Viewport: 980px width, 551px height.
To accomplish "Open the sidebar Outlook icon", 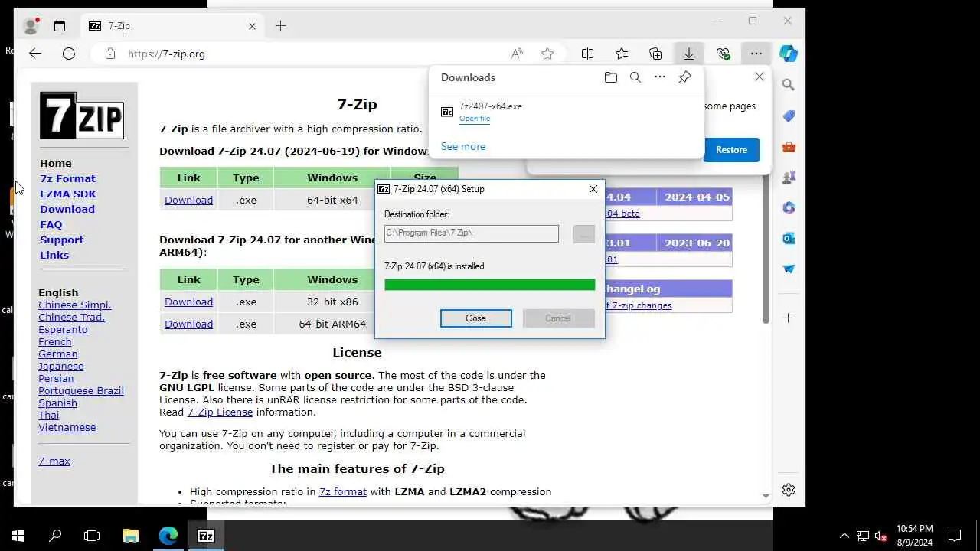I will click(789, 238).
